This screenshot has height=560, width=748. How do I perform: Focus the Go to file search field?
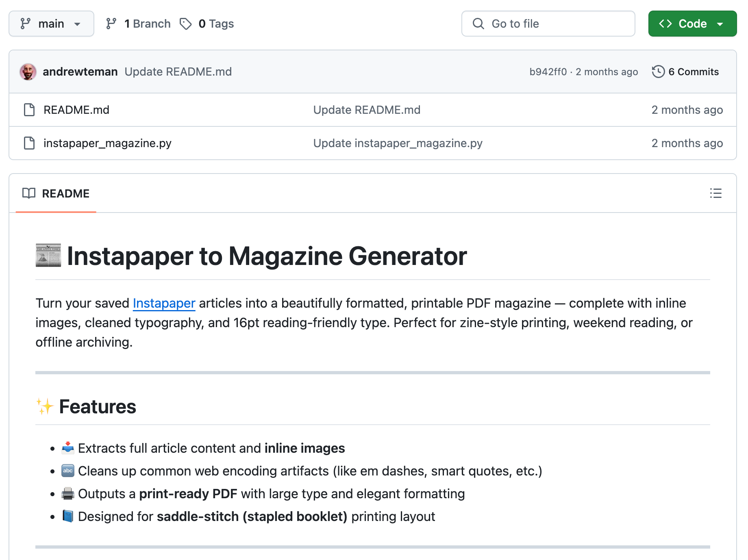coord(548,24)
